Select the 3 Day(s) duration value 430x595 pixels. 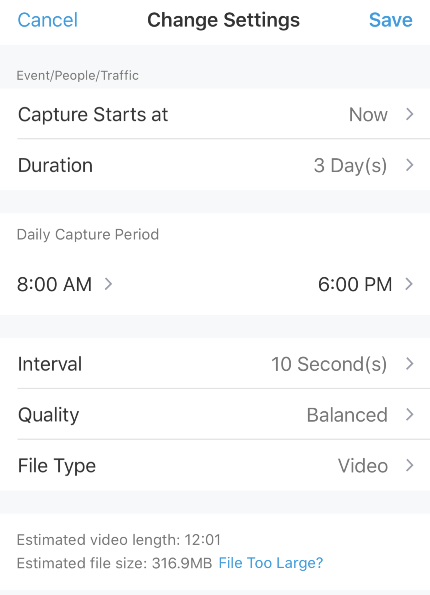pos(350,166)
